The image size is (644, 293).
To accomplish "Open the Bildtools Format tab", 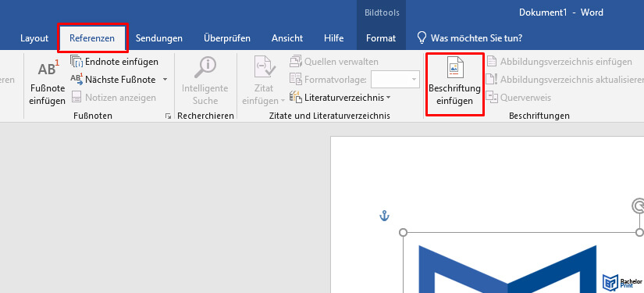I will [x=381, y=38].
